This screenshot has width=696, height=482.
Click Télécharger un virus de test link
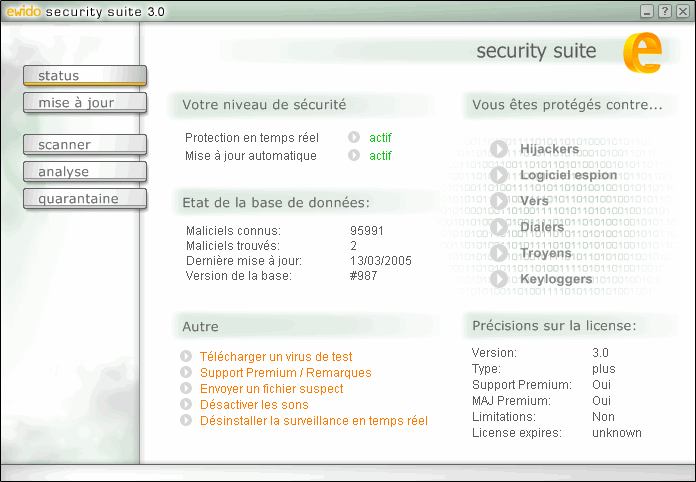point(276,356)
